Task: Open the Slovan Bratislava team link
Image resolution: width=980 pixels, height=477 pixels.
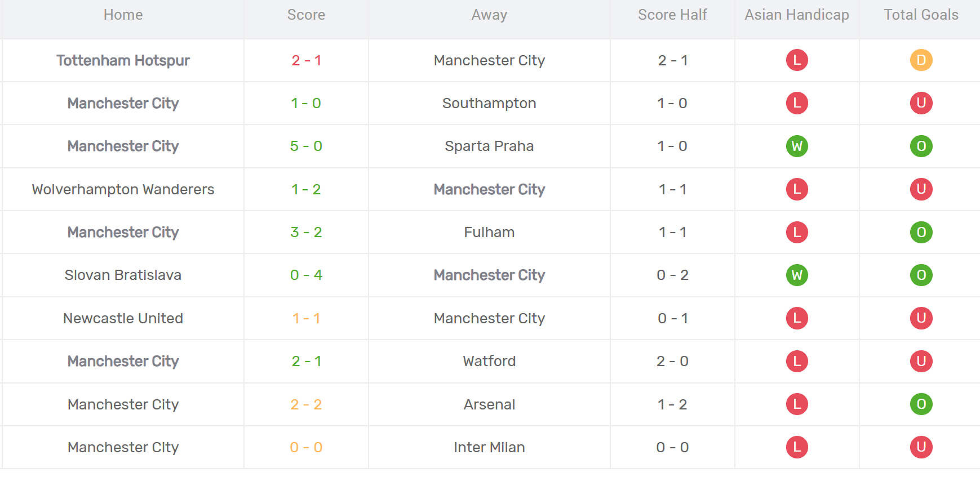Action: point(123,275)
